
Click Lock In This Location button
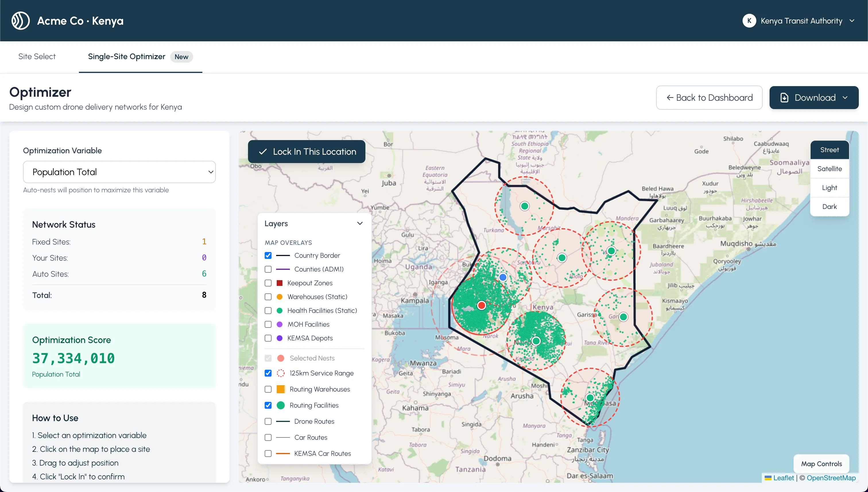[x=307, y=152]
